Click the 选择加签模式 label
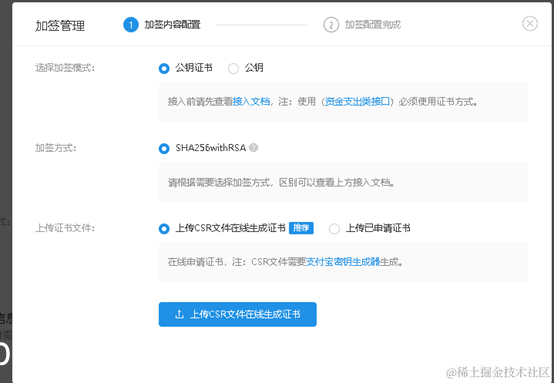The image size is (554, 383). (65, 67)
